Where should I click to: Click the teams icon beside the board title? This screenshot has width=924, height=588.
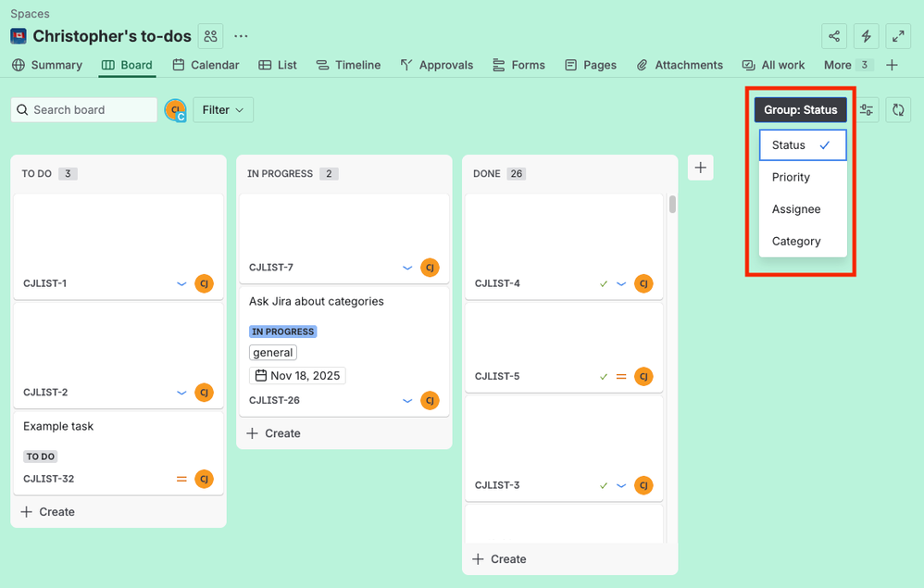tap(210, 35)
